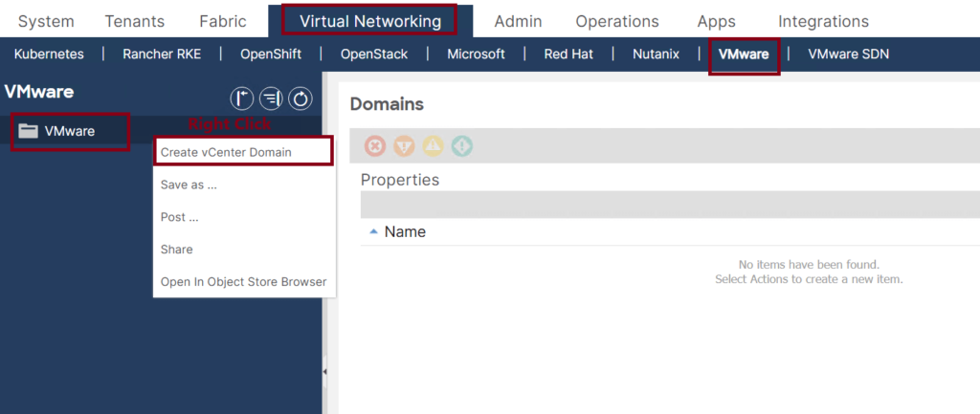Select the Microsoft submenu item
This screenshot has width=980, height=414.
476,54
